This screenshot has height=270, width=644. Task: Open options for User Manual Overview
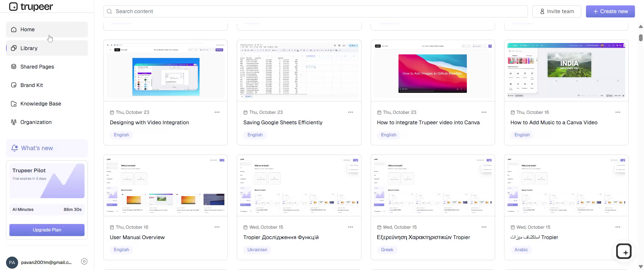pos(217,227)
